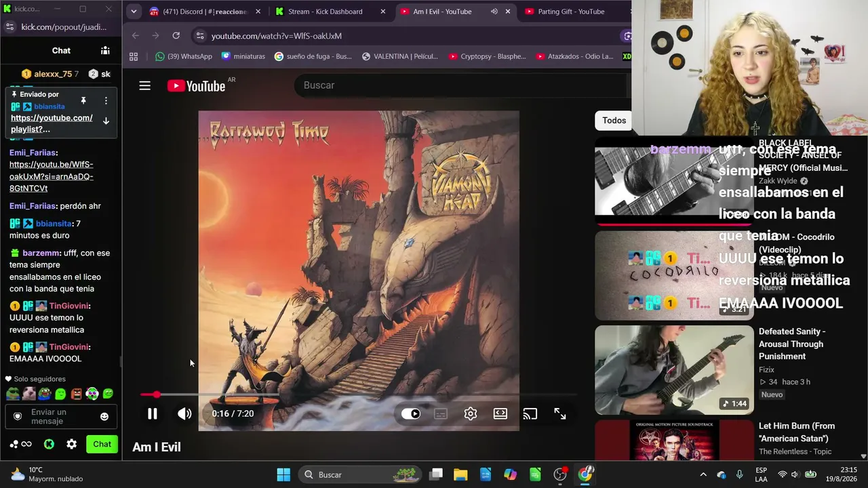Expand the pinned message with down arrow
Image resolution: width=868 pixels, height=488 pixels.
pos(106,121)
